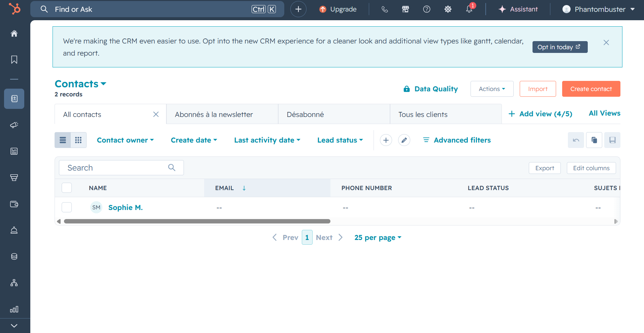Click Opt in today button
Image resolution: width=644 pixels, height=333 pixels.
click(560, 47)
